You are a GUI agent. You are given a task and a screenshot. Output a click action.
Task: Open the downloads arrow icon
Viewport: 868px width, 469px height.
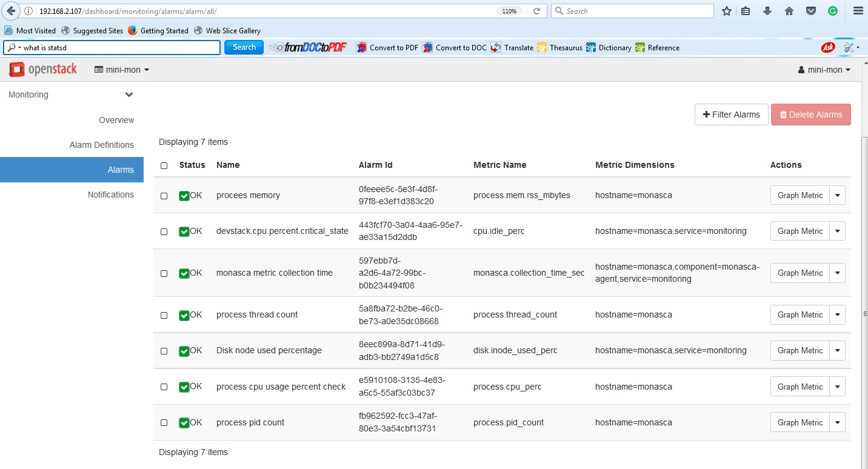767,11
